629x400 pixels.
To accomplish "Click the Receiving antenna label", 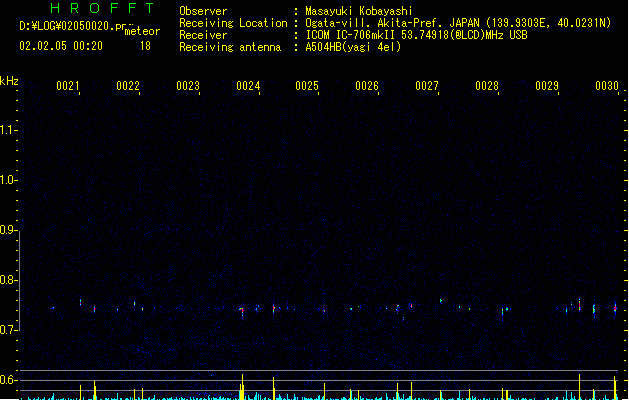I will [230, 47].
